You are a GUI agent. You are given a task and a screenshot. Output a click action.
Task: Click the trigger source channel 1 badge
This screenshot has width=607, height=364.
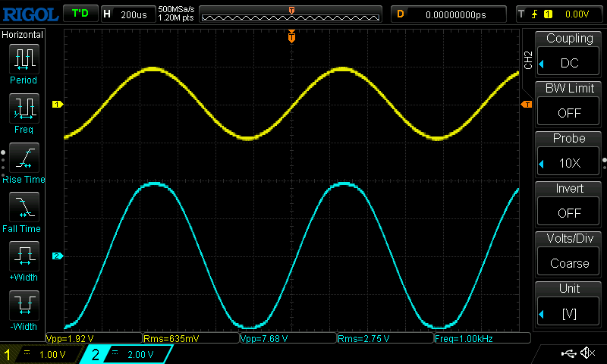[548, 14]
